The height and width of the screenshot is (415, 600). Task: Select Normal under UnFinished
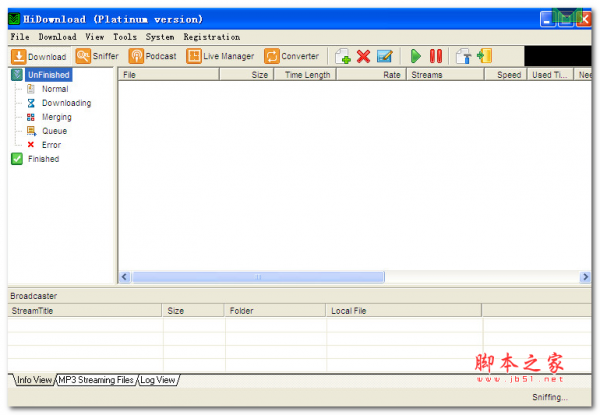[x=55, y=89]
